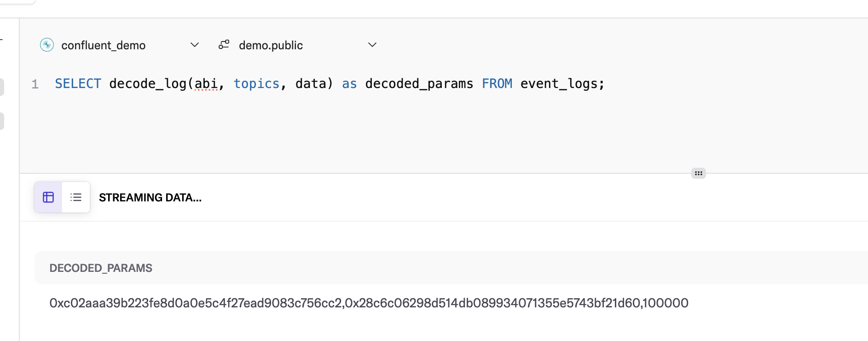Click the decoded_params alias in query
The image size is (868, 341).
[x=419, y=83]
